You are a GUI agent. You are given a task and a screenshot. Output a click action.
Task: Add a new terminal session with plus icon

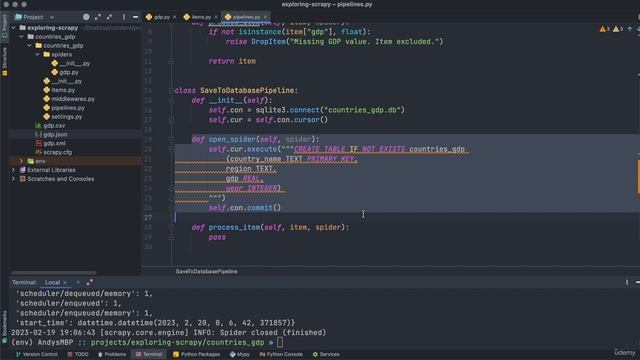(78, 282)
